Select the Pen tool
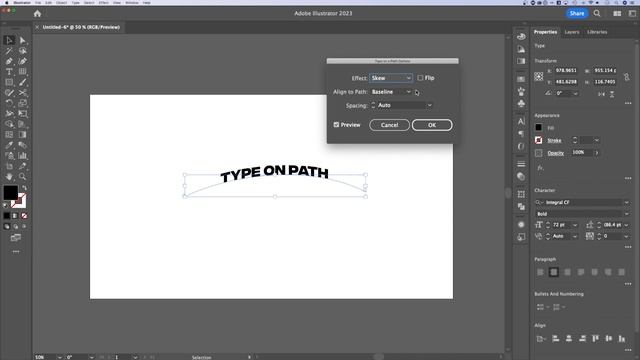Image resolution: width=640 pixels, height=360 pixels. point(9,61)
